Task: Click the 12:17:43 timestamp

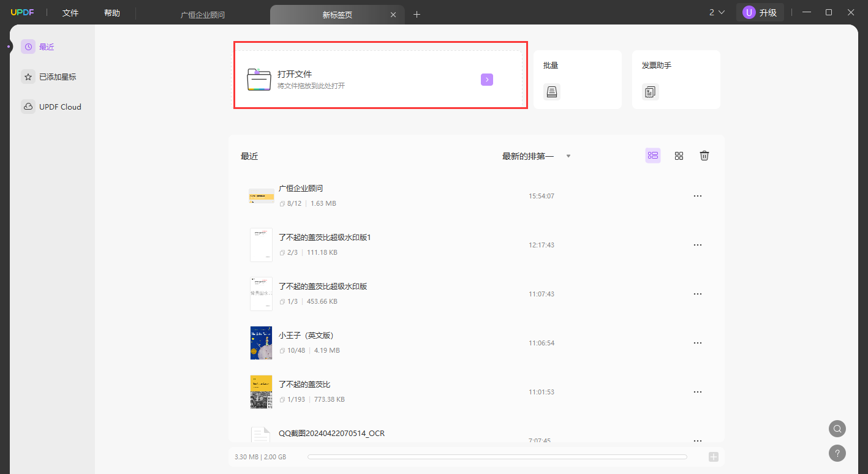Action: [x=542, y=245]
